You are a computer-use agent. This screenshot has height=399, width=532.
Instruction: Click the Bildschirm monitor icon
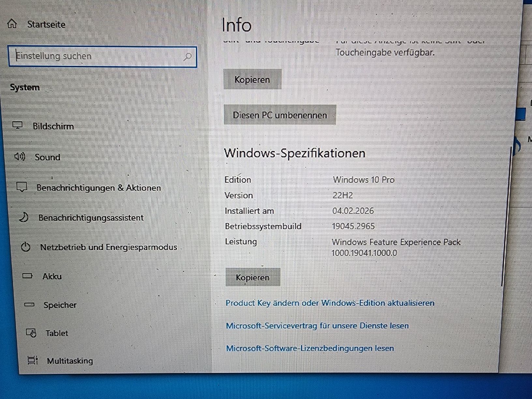click(17, 125)
